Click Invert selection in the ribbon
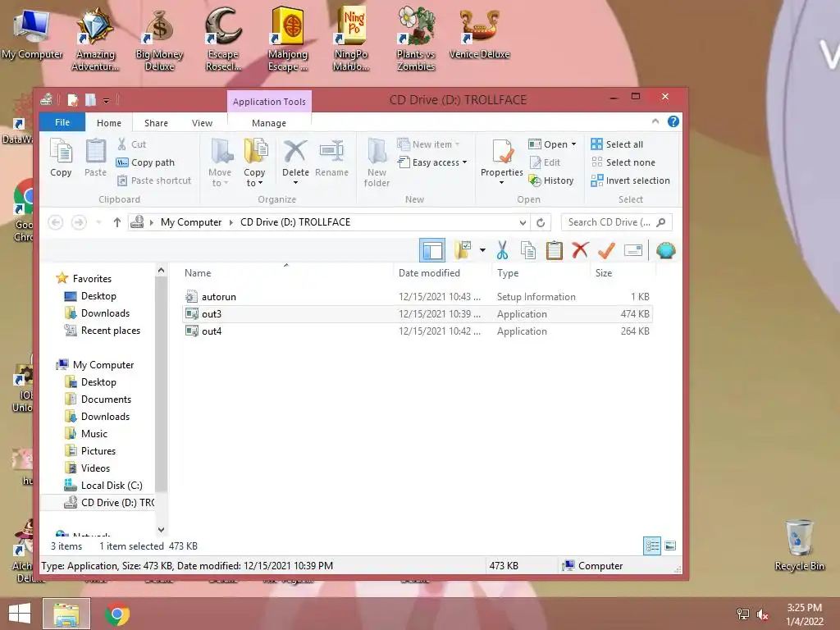The height and width of the screenshot is (630, 840). [631, 180]
